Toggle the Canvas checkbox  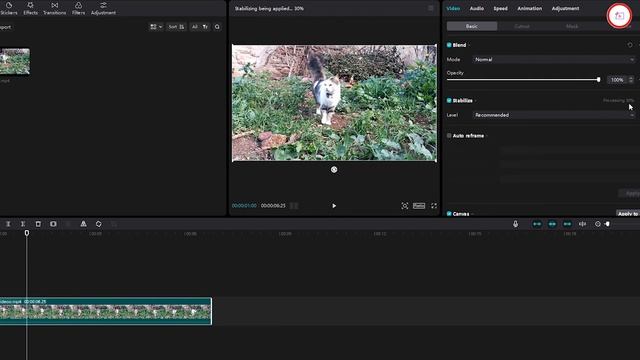449,214
